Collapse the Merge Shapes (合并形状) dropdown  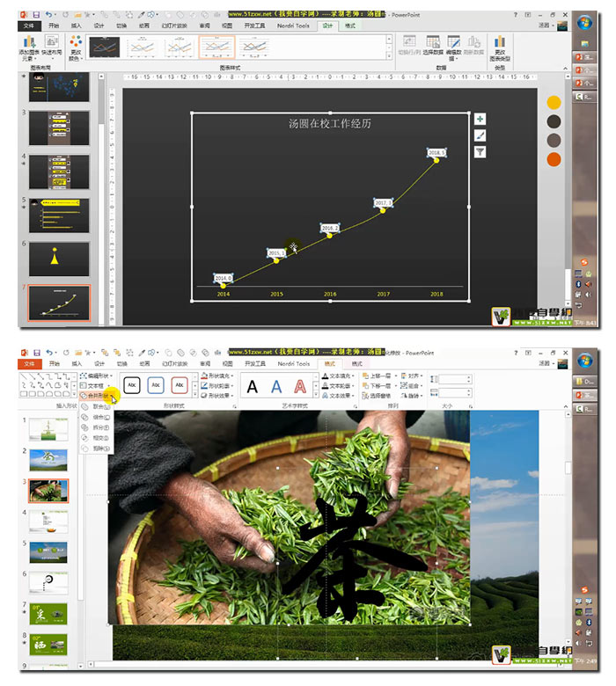pos(98,396)
